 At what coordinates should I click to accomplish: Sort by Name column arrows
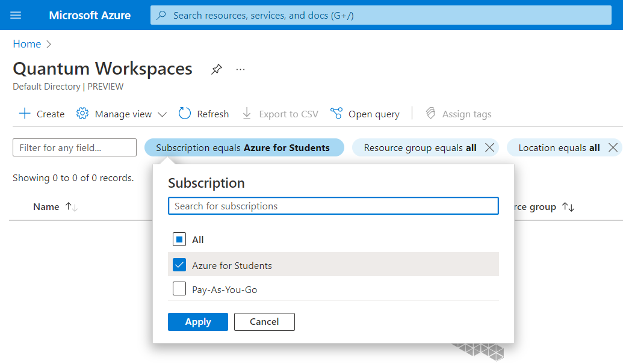point(72,207)
